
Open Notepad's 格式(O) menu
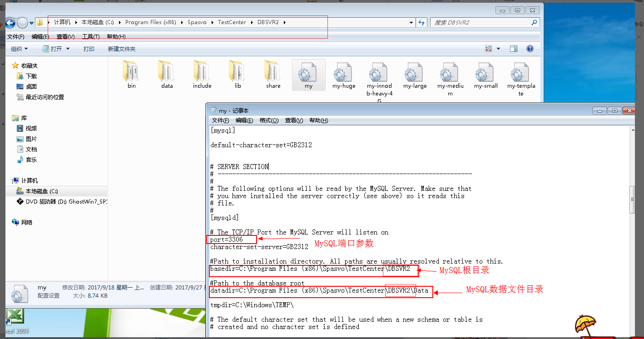pyautogui.click(x=268, y=120)
